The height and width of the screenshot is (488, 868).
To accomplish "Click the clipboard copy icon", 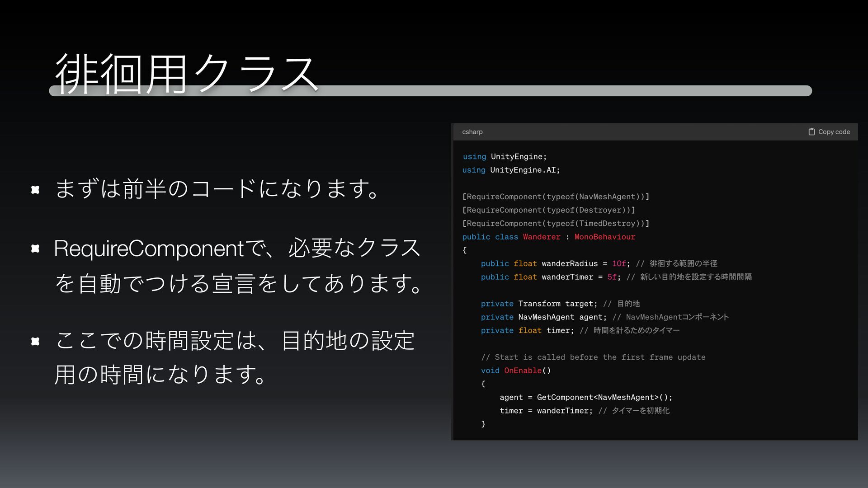I will (x=811, y=131).
